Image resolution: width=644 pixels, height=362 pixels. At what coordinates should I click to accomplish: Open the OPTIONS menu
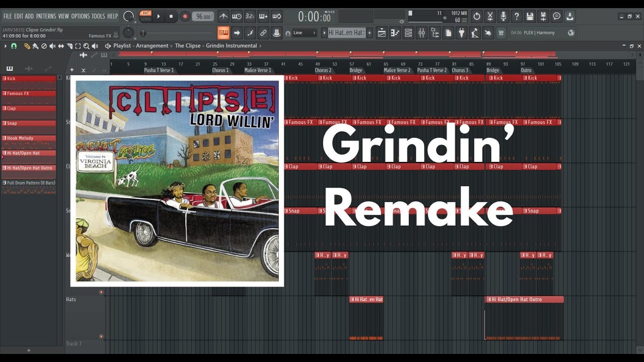pyautogui.click(x=80, y=16)
